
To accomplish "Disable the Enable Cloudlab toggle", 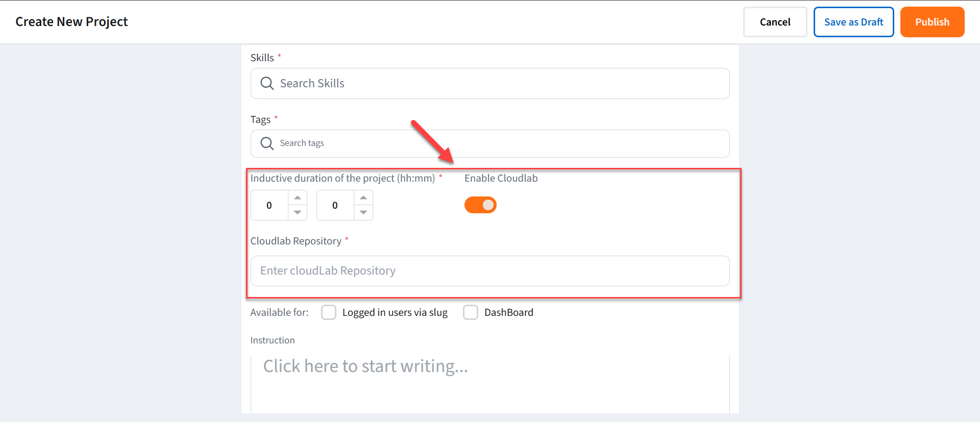I will pos(480,205).
